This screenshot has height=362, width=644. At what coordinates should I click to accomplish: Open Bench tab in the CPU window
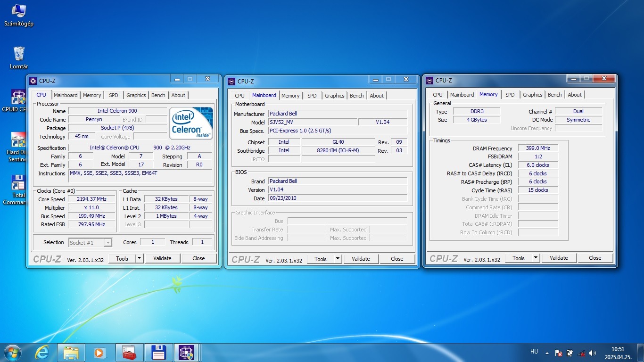(x=158, y=95)
